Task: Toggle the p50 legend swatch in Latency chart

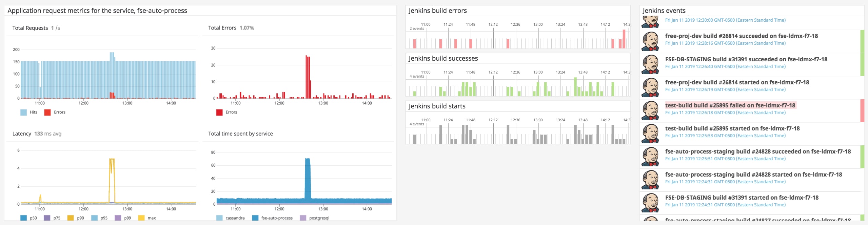Action: pyautogui.click(x=23, y=218)
